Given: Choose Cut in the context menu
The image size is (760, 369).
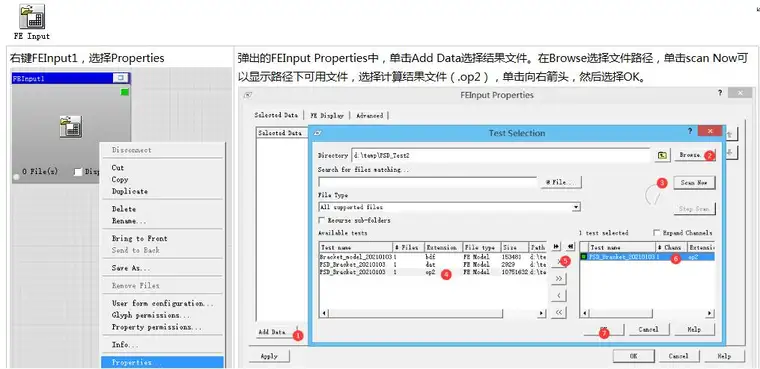Looking at the screenshot, I should coord(163,168).
